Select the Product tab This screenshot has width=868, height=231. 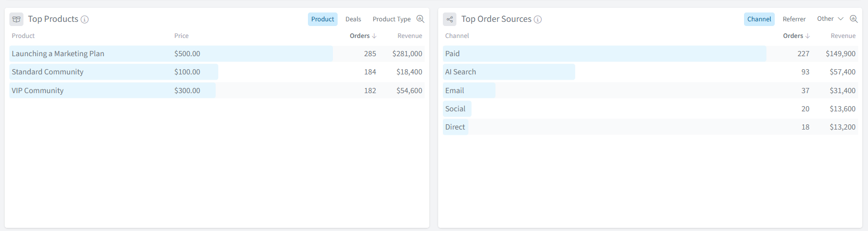323,19
